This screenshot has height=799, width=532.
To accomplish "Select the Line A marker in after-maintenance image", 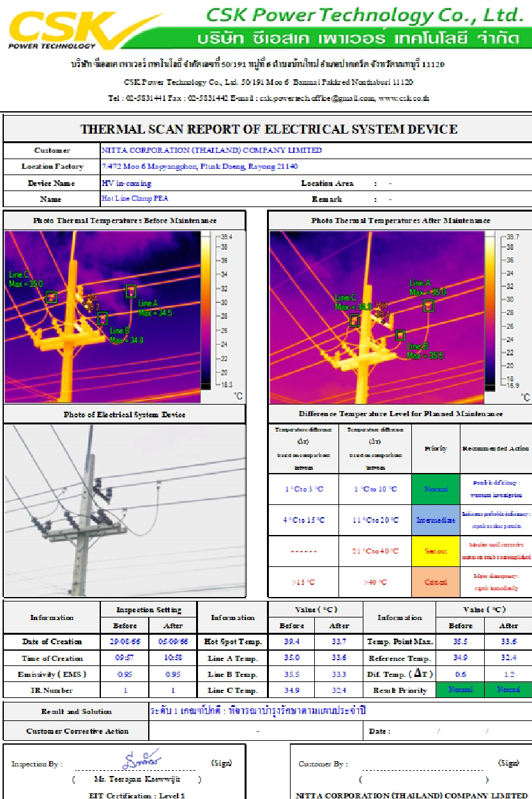I will click(429, 306).
